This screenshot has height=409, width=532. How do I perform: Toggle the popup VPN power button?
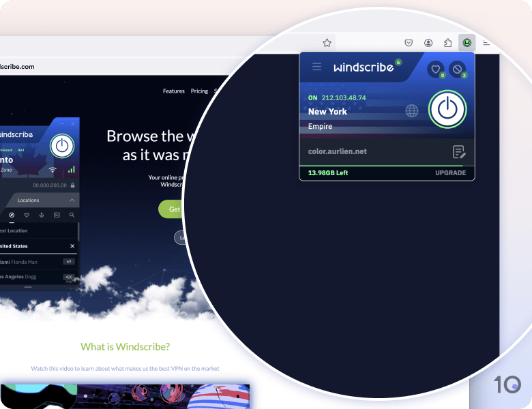447,109
